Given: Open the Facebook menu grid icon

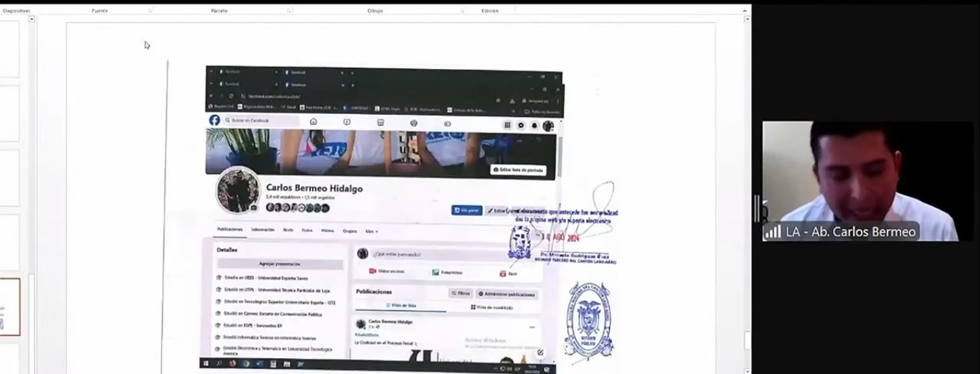Looking at the screenshot, I should coord(507,125).
